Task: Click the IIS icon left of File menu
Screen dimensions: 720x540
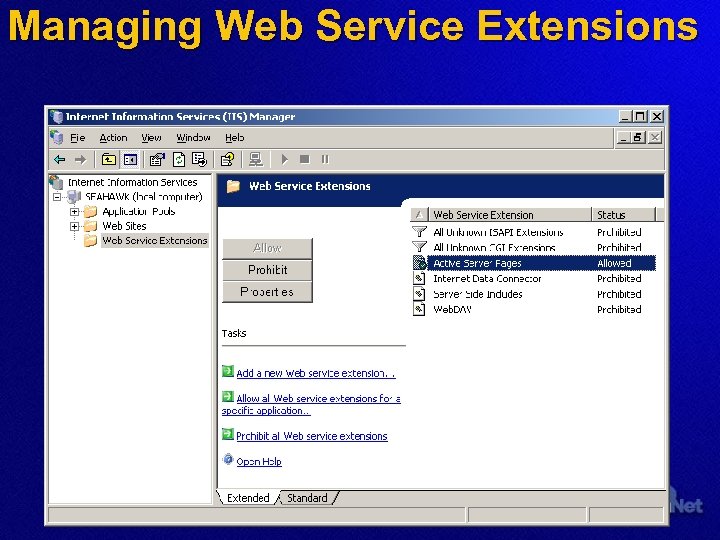Action: 56,137
